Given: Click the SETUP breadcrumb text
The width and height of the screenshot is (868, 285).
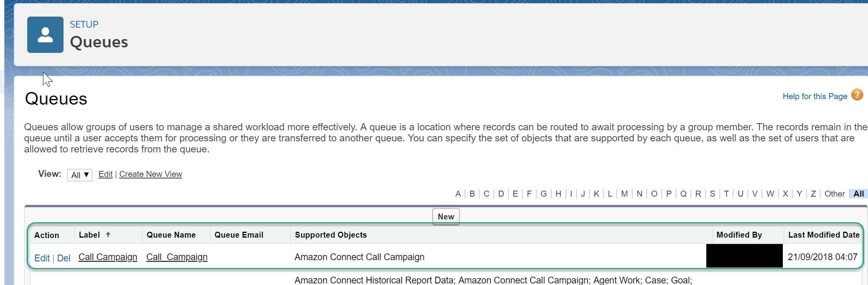Looking at the screenshot, I should [84, 24].
